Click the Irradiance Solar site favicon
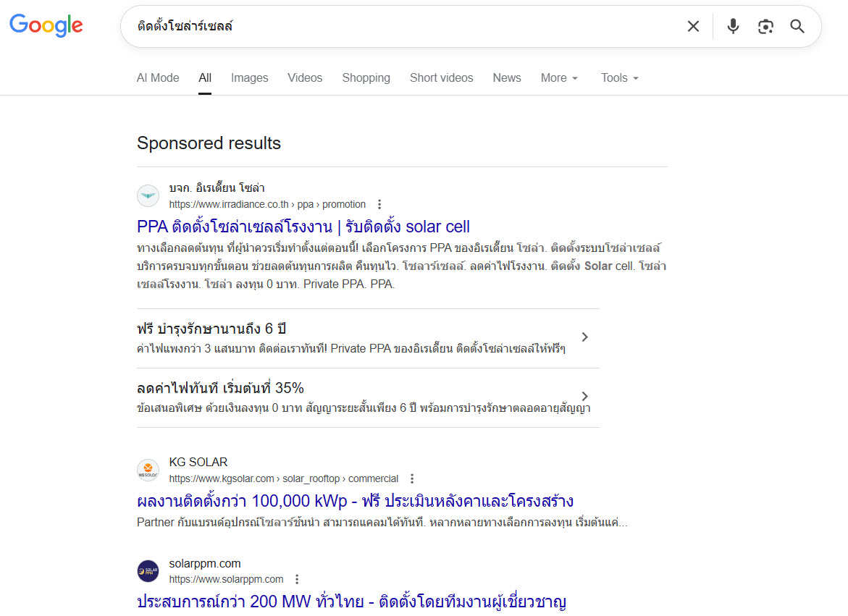Screen dimensions: 848x616 coord(148,195)
